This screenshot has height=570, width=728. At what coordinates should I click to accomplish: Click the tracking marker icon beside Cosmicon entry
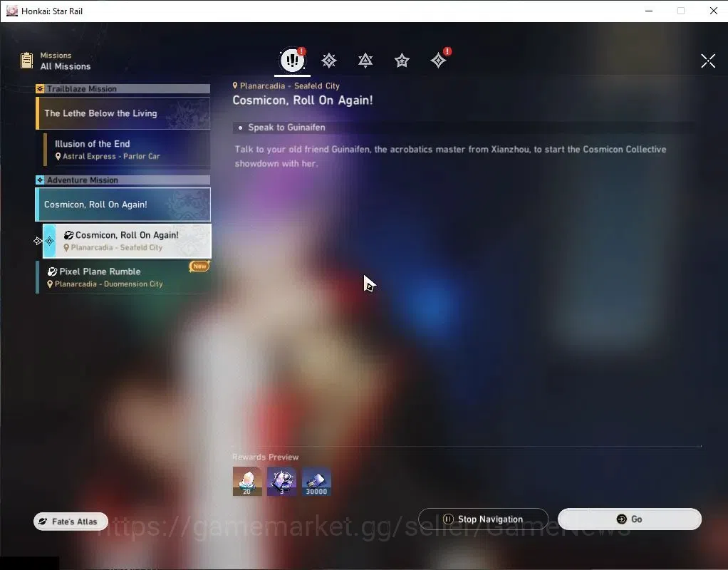click(x=38, y=241)
